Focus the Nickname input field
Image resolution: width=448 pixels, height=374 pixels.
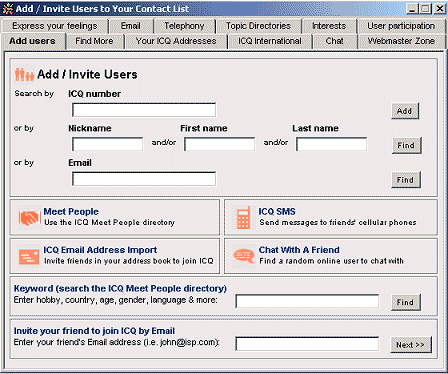coord(108,144)
